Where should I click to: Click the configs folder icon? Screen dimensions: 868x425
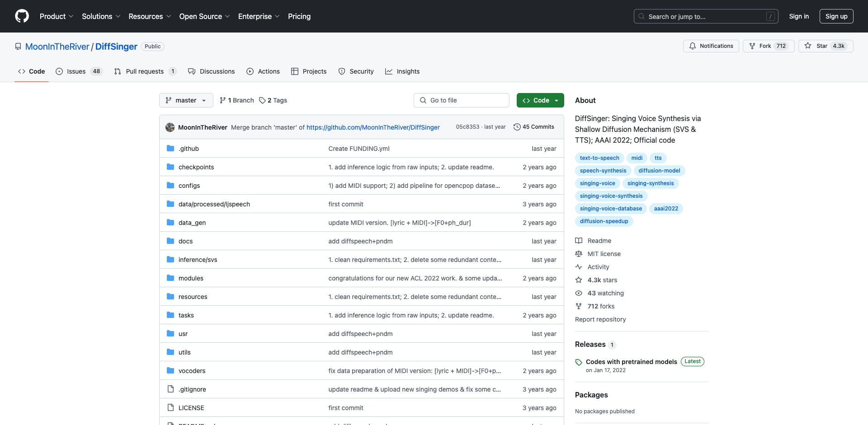pos(170,185)
